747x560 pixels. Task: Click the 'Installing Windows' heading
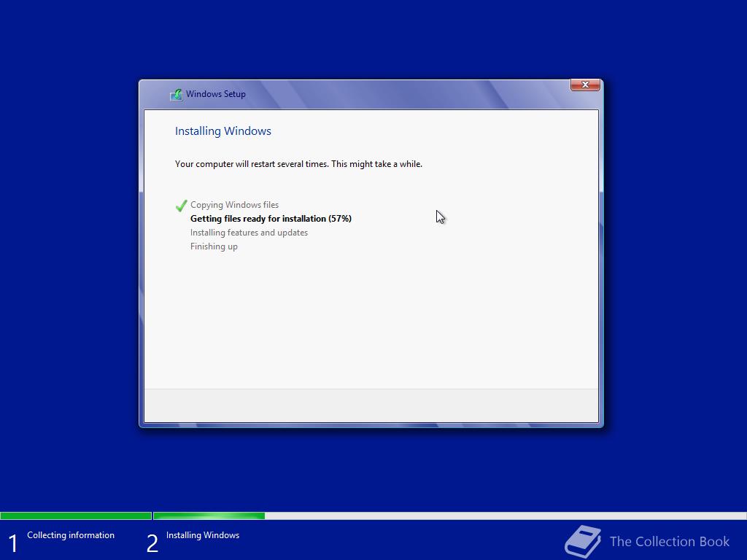point(223,131)
